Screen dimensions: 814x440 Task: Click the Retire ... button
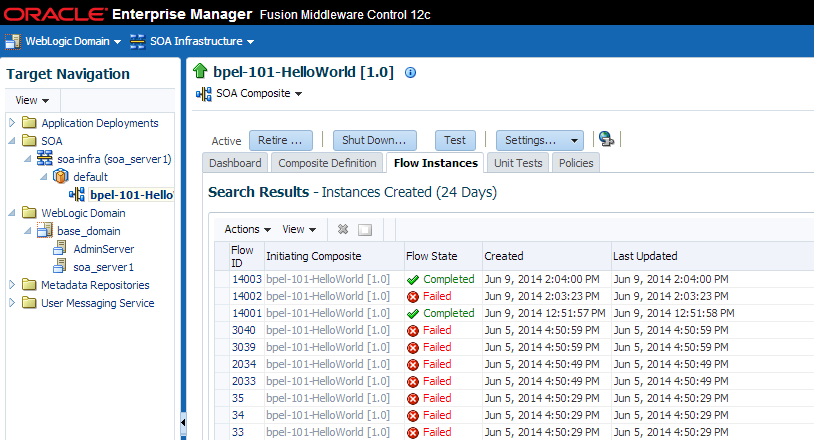(281, 140)
